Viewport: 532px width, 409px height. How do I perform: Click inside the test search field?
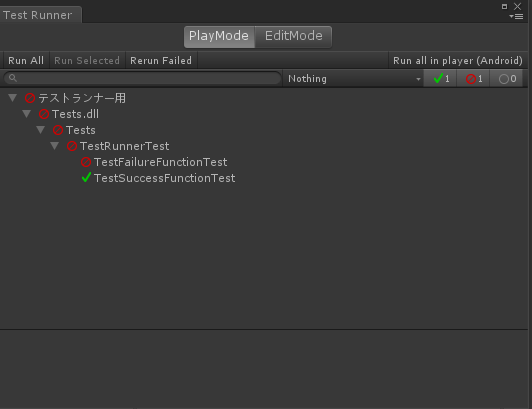(142, 78)
